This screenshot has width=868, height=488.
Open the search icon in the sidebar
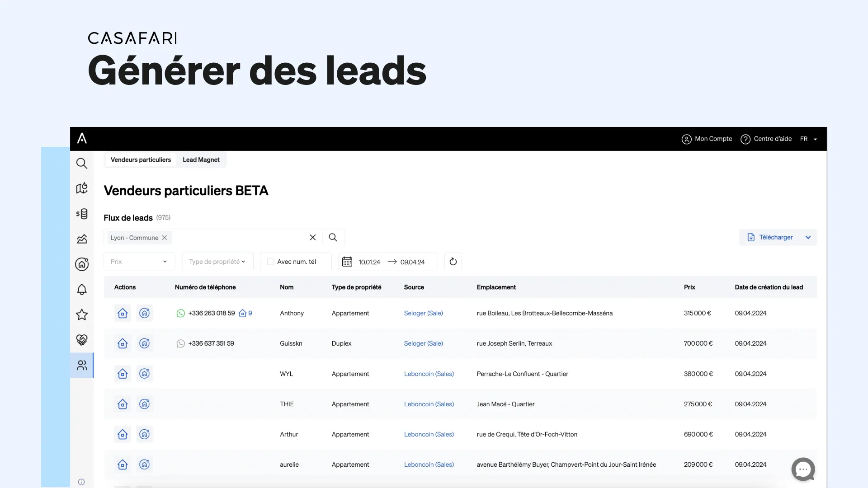pyautogui.click(x=82, y=163)
